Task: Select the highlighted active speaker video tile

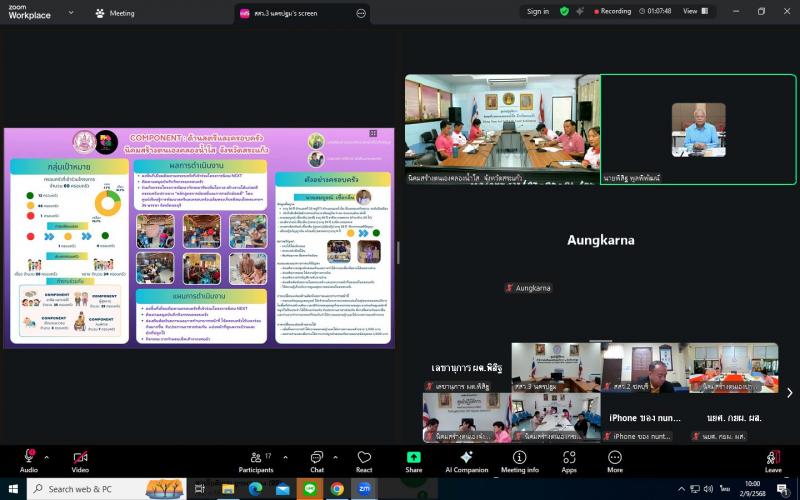Action: 698,130
